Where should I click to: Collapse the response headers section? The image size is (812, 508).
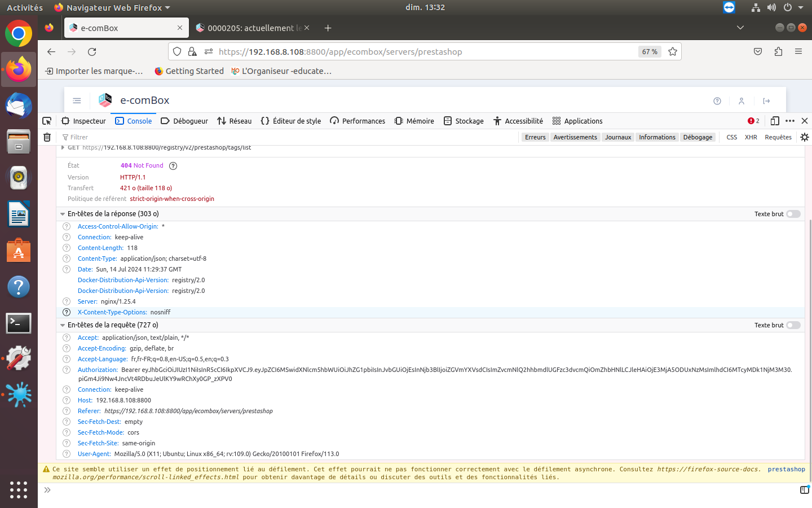(x=63, y=214)
